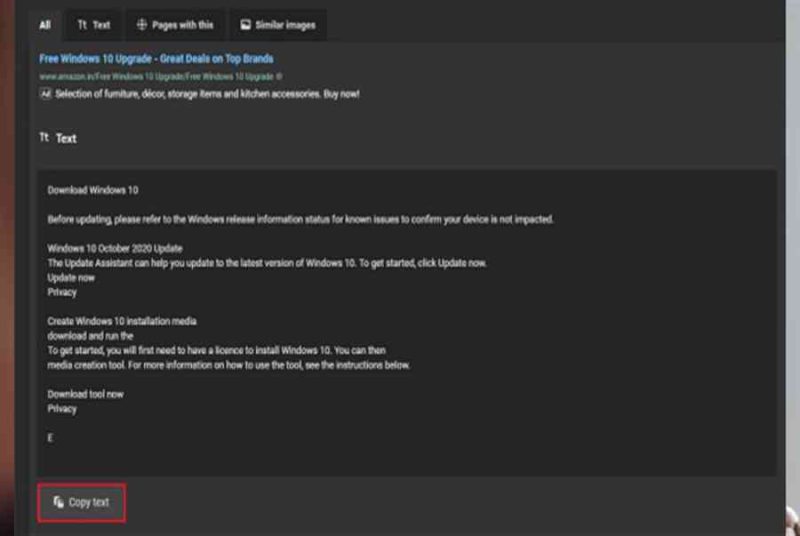Switch to the All tab
This screenshot has height=536, width=800.
coord(45,25)
